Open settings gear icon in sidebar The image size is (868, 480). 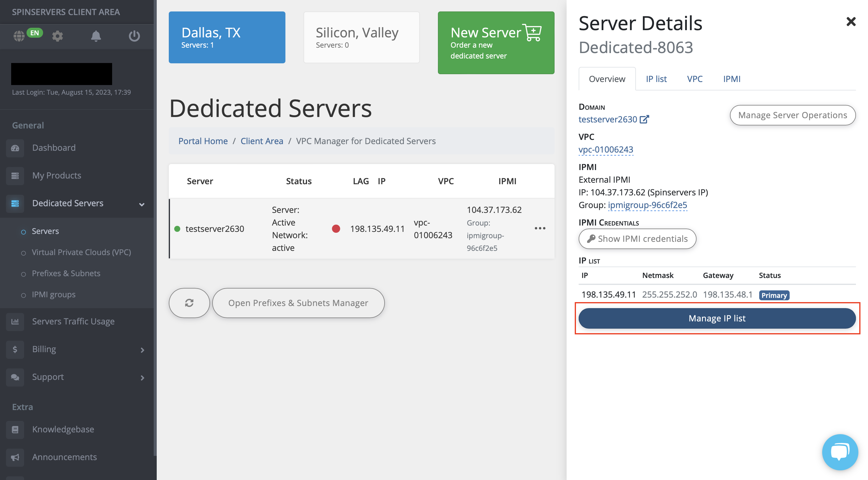click(58, 36)
